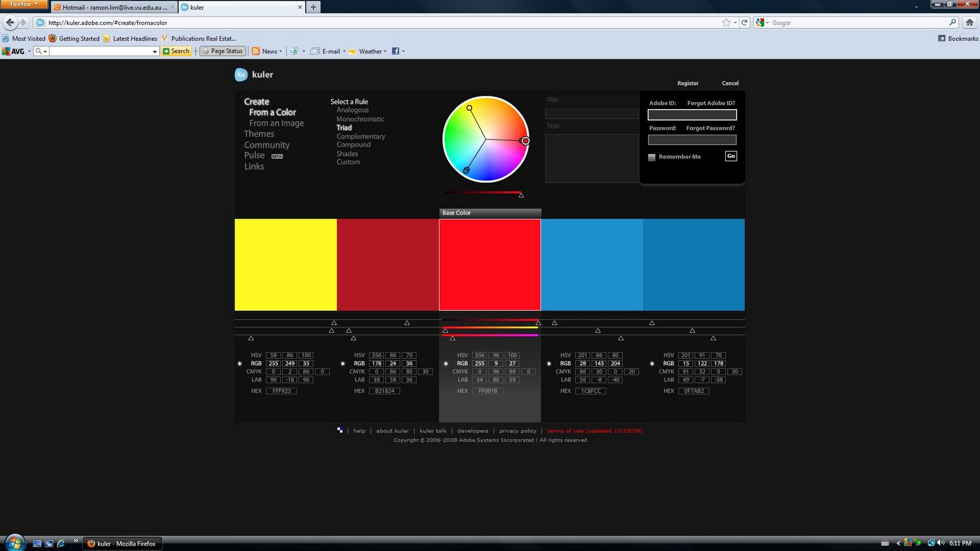Click the AVG logo in the toolbar
The image size is (980, 551).
pyautogui.click(x=13, y=51)
